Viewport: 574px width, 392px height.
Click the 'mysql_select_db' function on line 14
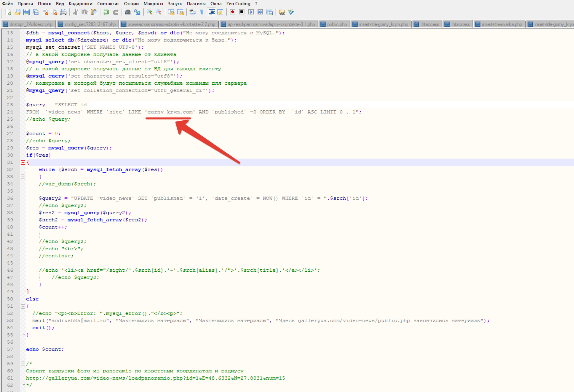[x=50, y=40]
